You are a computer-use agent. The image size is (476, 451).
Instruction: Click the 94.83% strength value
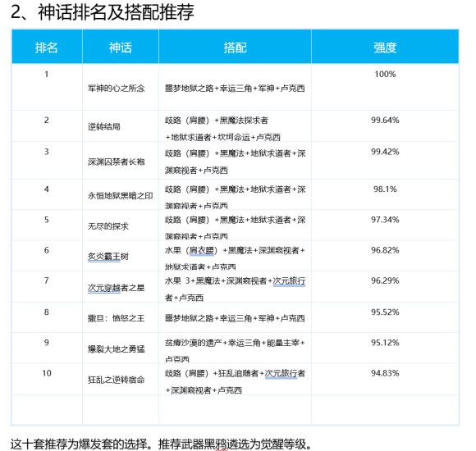(x=385, y=373)
